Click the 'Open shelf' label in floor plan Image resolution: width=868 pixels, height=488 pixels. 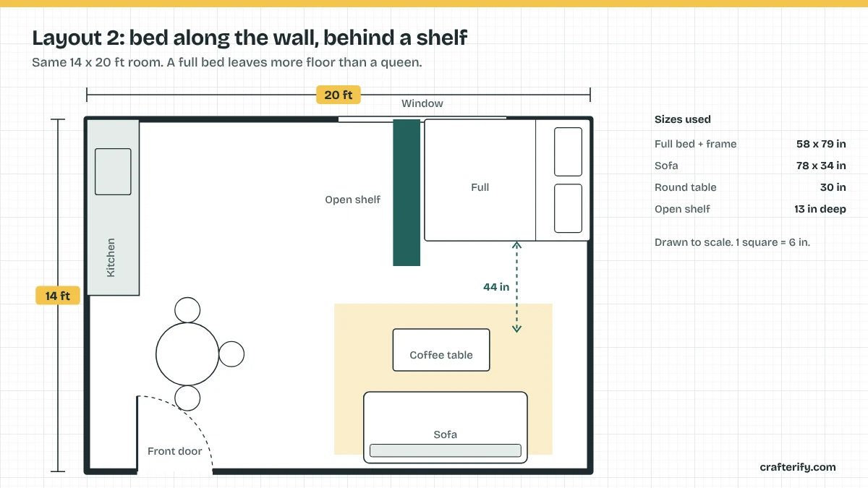[x=352, y=200]
